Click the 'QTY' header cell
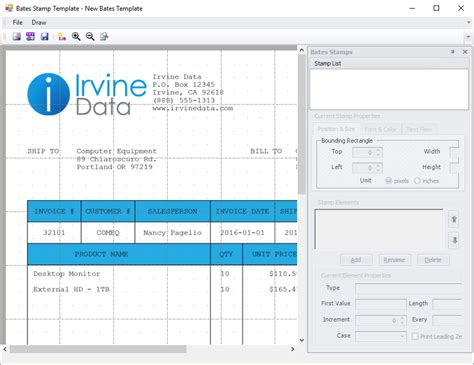The width and height of the screenshot is (474, 365). coord(226,254)
